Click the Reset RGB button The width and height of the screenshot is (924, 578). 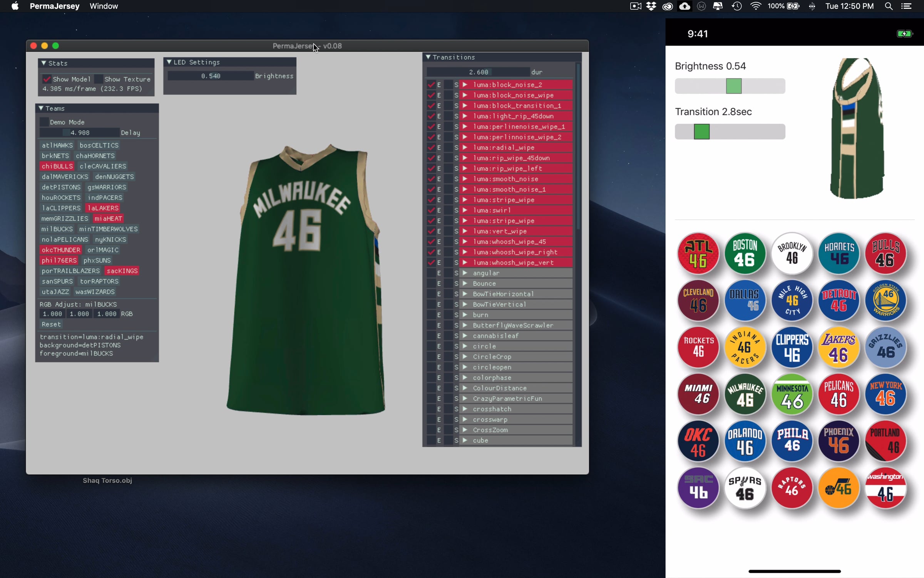(x=51, y=324)
